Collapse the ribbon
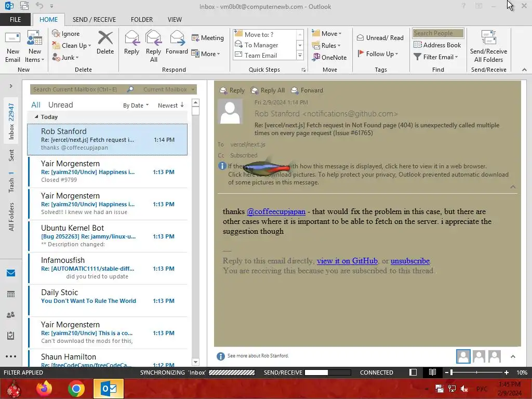Image resolution: width=532 pixels, height=399 pixels. (x=524, y=70)
